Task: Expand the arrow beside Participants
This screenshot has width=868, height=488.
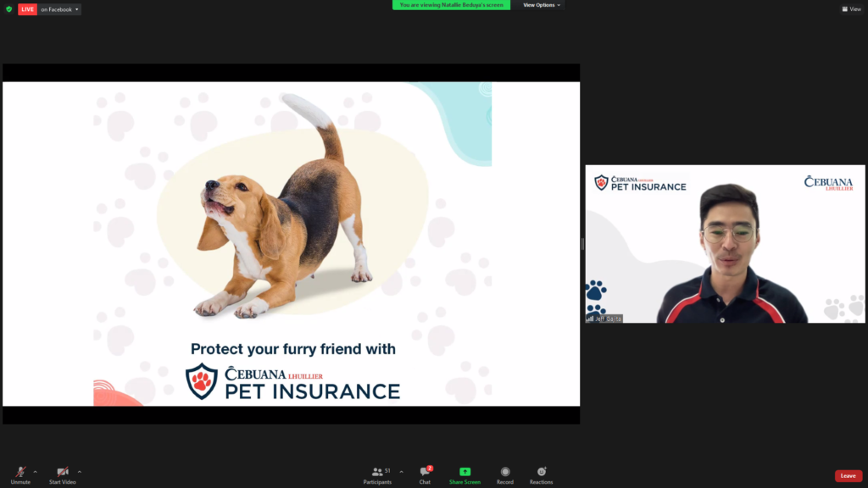Action: (x=401, y=472)
